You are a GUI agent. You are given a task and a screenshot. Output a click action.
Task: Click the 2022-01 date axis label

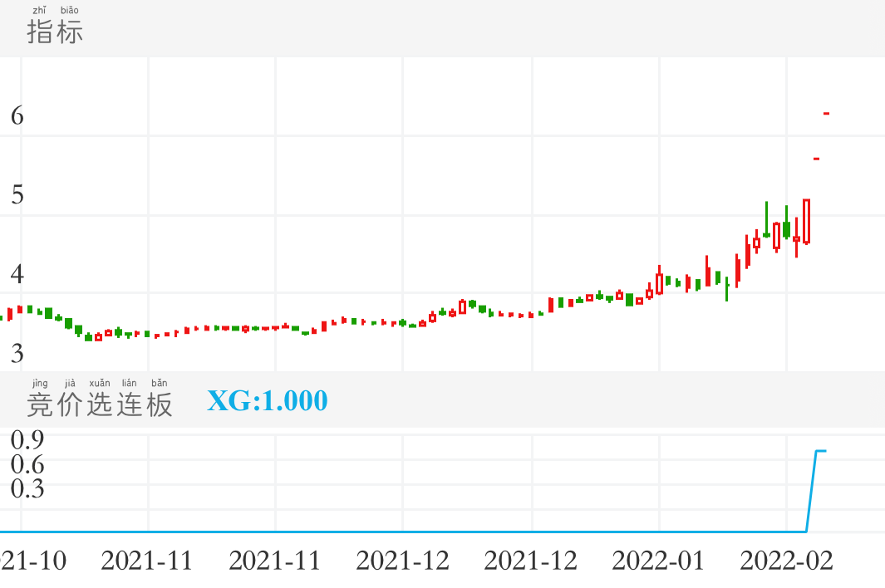coord(658,561)
